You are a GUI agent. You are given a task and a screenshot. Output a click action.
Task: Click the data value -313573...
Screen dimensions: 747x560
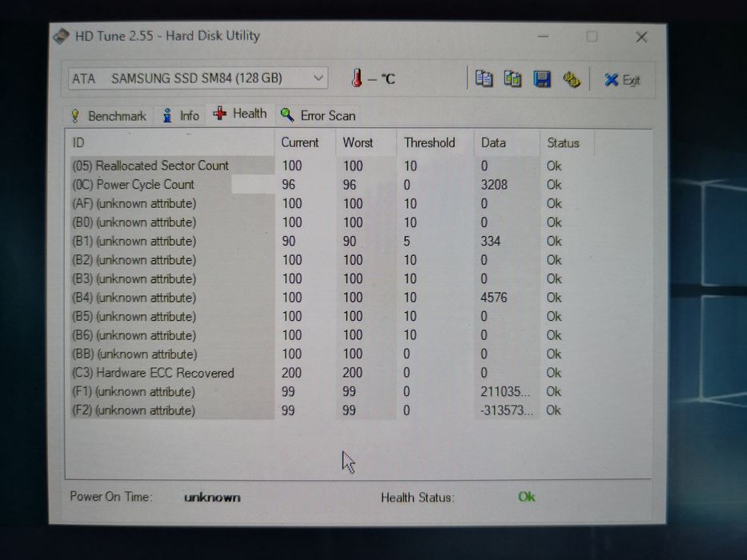click(507, 410)
